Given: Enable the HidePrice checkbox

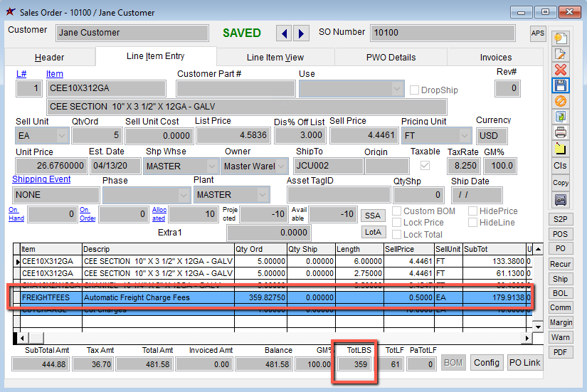Looking at the screenshot, I should coord(473,211).
